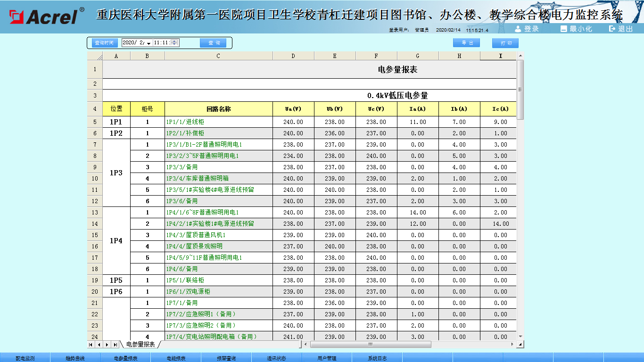The width and height of the screenshot is (644, 362).
Task: Click the select-all corner of spreadsheet
Action: pyautogui.click(x=95, y=56)
